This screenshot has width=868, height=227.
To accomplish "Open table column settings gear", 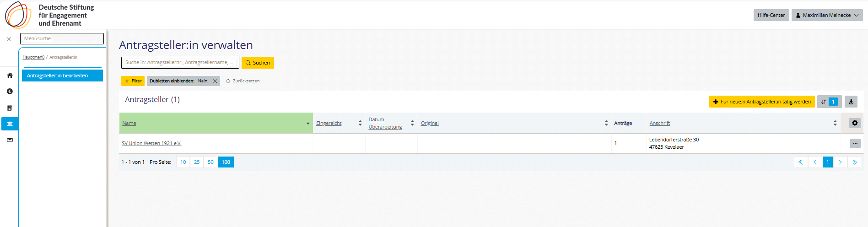I will [x=855, y=123].
